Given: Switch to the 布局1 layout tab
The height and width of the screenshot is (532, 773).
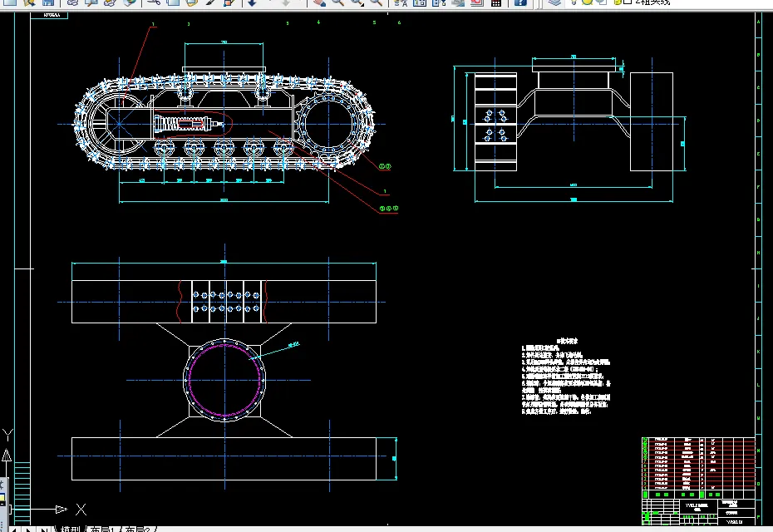Looking at the screenshot, I should coord(102,529).
